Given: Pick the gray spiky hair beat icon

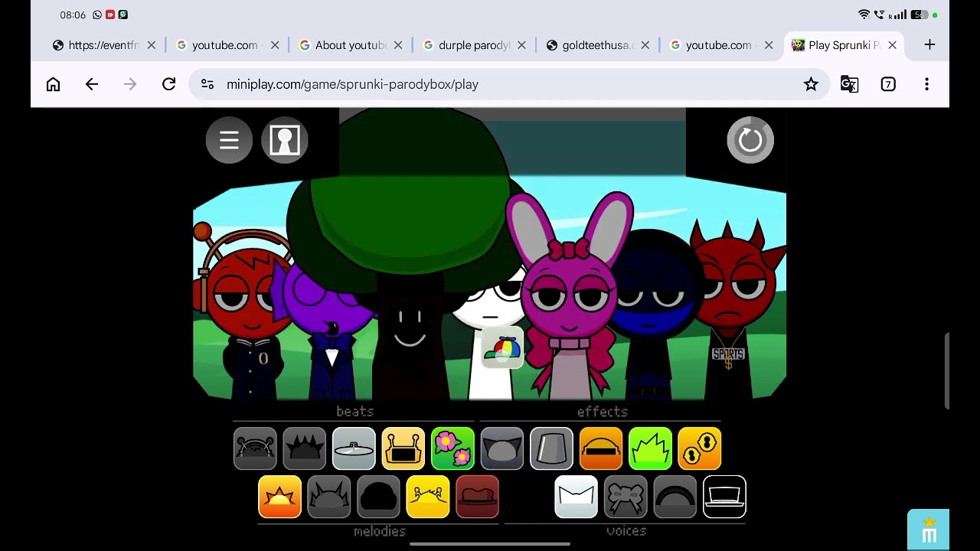Looking at the screenshot, I should click(305, 448).
